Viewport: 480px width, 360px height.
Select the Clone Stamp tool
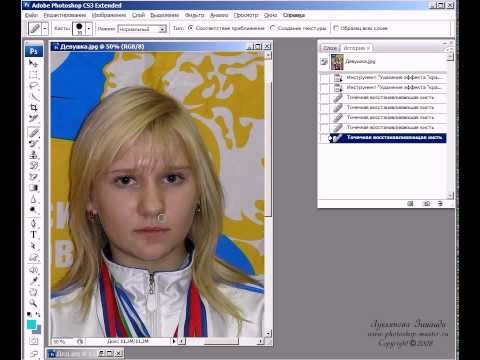coord(33,155)
